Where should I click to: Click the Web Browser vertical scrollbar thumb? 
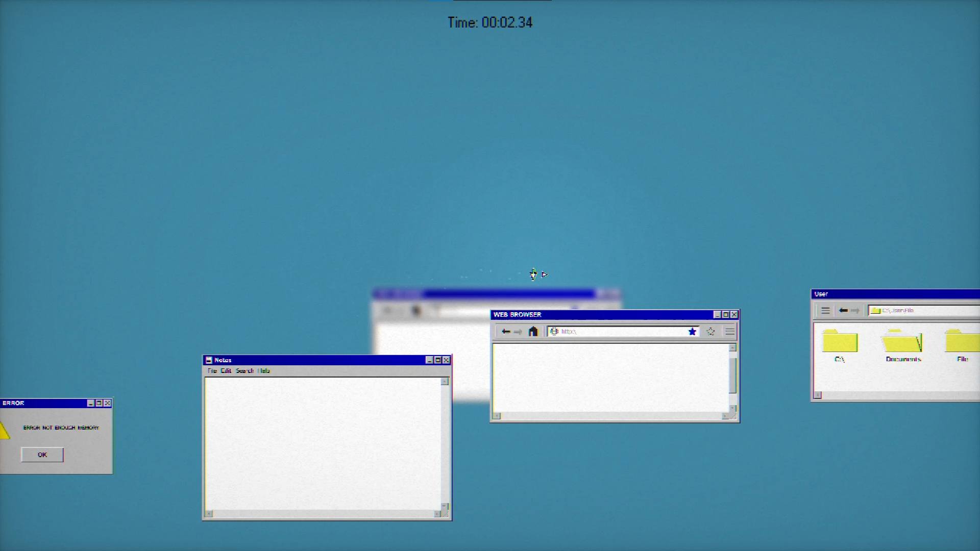click(x=732, y=375)
